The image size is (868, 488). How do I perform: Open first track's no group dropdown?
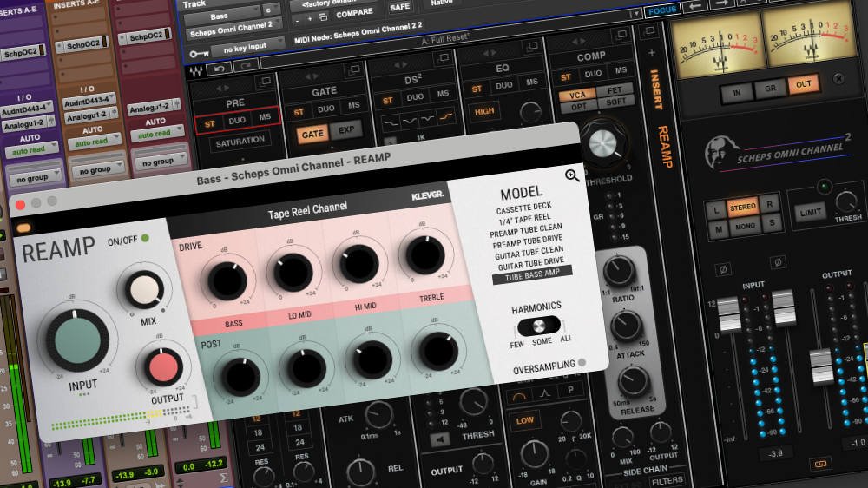(x=35, y=178)
